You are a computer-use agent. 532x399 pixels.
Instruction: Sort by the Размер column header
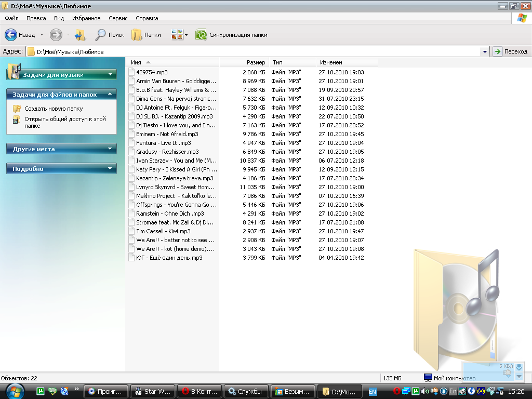244,62
